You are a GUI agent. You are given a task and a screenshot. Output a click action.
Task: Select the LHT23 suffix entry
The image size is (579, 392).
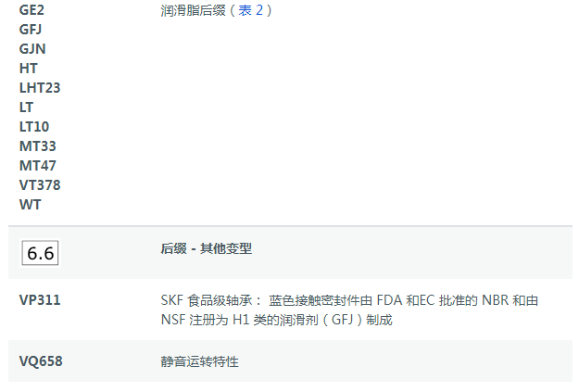tap(40, 88)
